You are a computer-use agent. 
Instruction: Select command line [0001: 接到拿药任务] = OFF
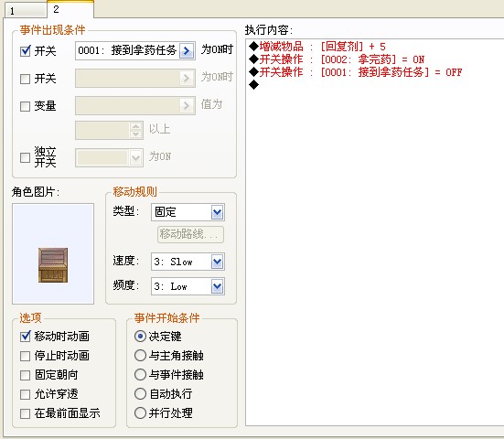355,72
